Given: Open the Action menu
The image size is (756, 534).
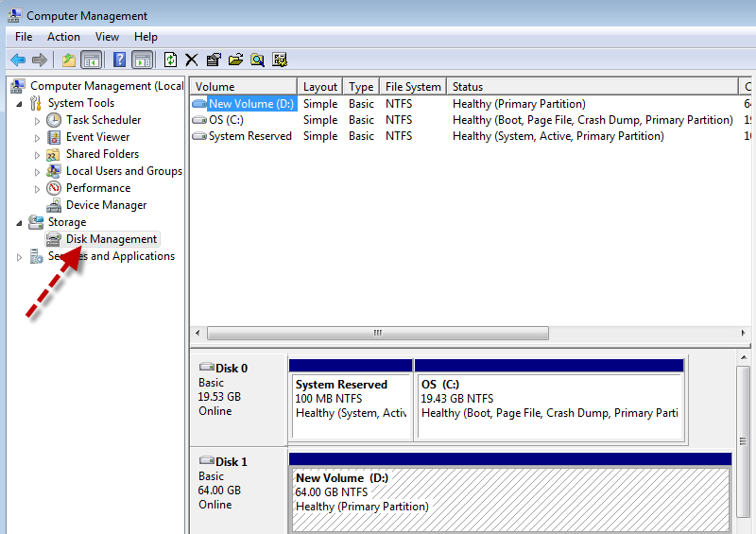Looking at the screenshot, I should (x=63, y=37).
